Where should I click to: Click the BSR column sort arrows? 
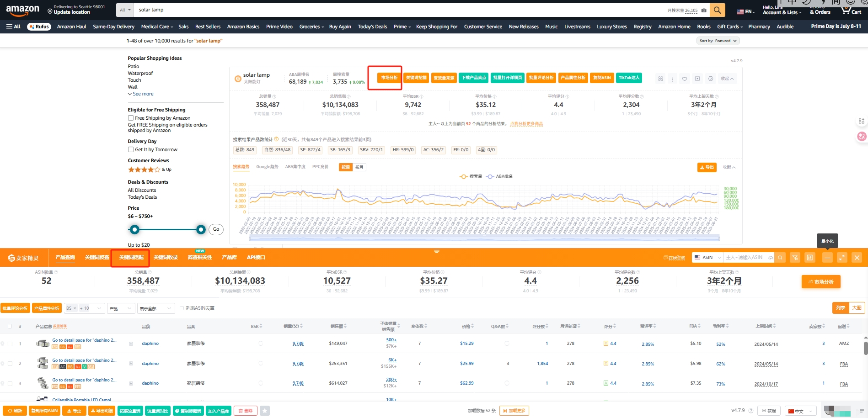(x=261, y=326)
